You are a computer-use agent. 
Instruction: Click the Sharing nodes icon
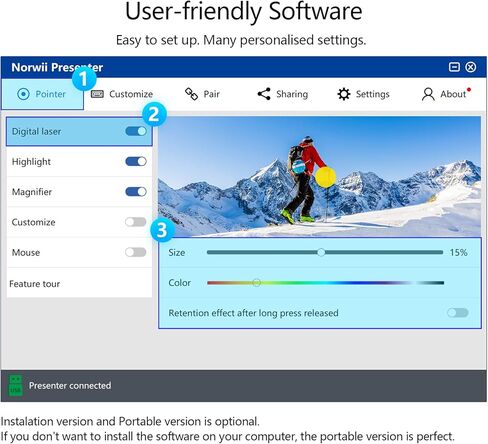pyautogui.click(x=264, y=94)
